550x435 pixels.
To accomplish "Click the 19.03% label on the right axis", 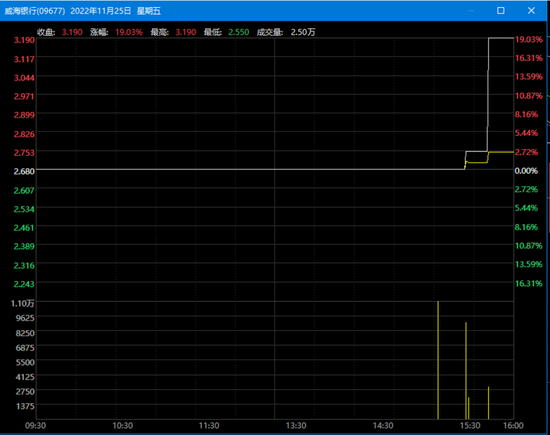I will tap(529, 39).
